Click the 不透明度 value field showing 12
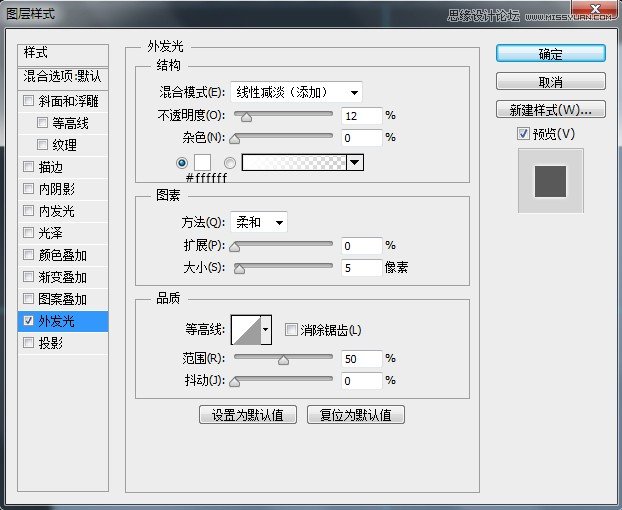Viewport: 622px width, 510px height. [x=362, y=116]
